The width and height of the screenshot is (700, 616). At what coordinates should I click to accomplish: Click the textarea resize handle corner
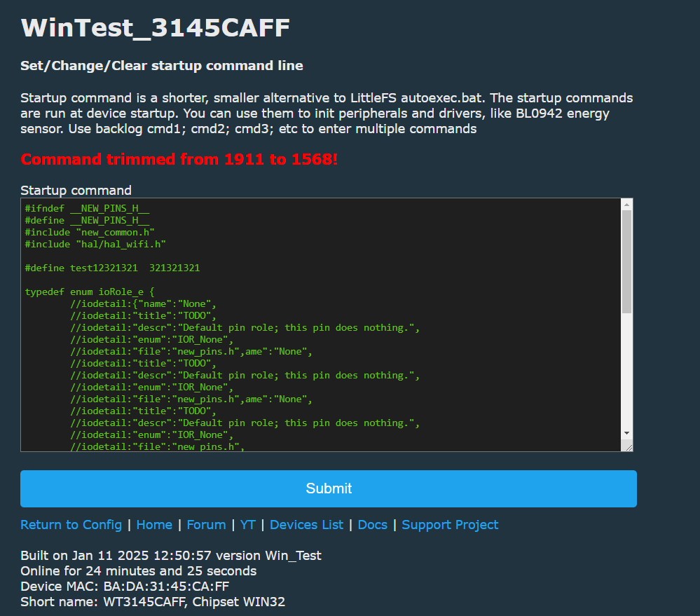click(x=628, y=447)
